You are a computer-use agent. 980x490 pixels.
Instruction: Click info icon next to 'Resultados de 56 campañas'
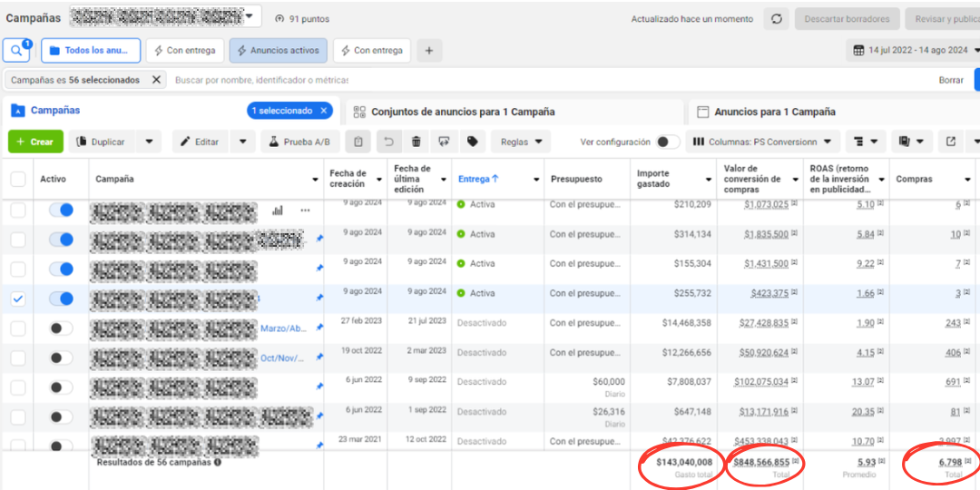[218, 463]
